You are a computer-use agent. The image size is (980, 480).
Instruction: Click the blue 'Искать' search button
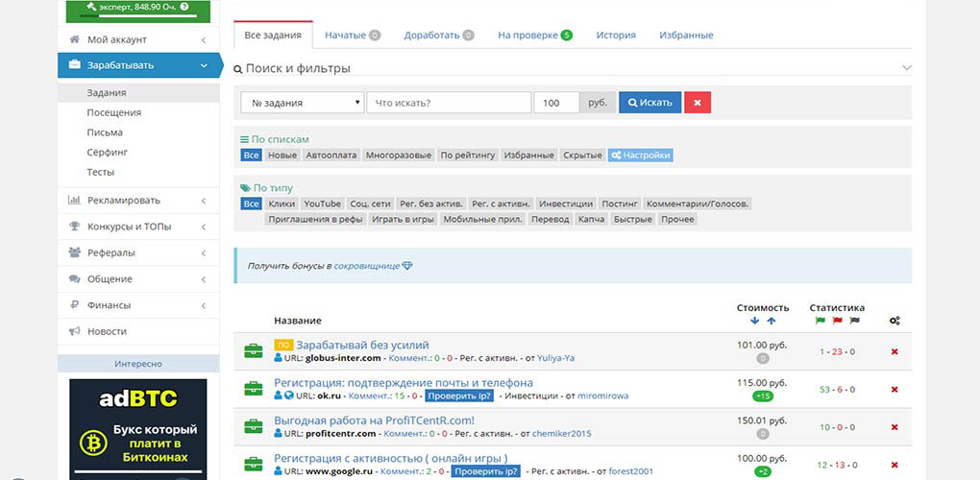650,103
